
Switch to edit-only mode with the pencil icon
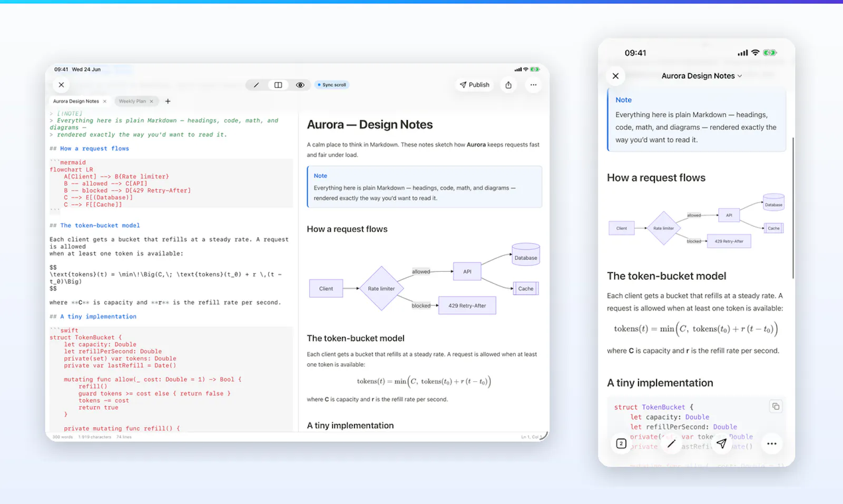tap(256, 85)
